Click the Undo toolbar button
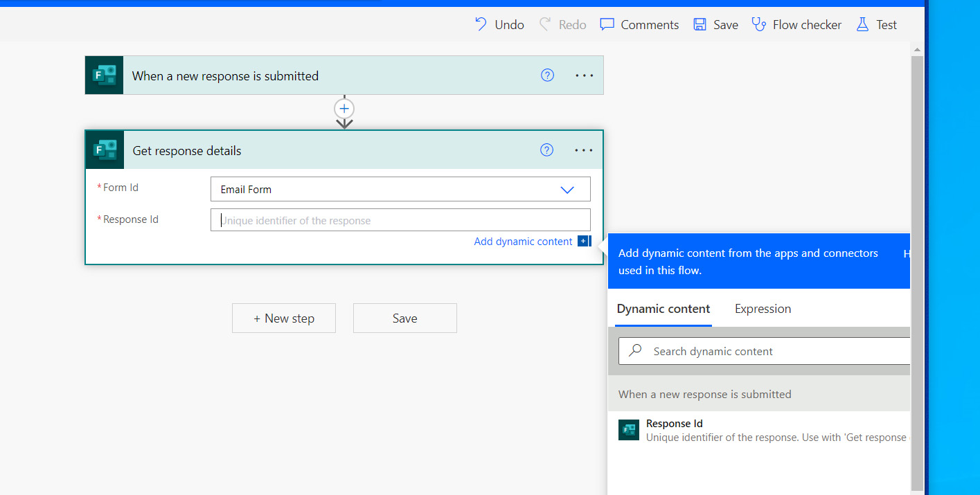Screen dimensions: 980x495 (x=499, y=25)
